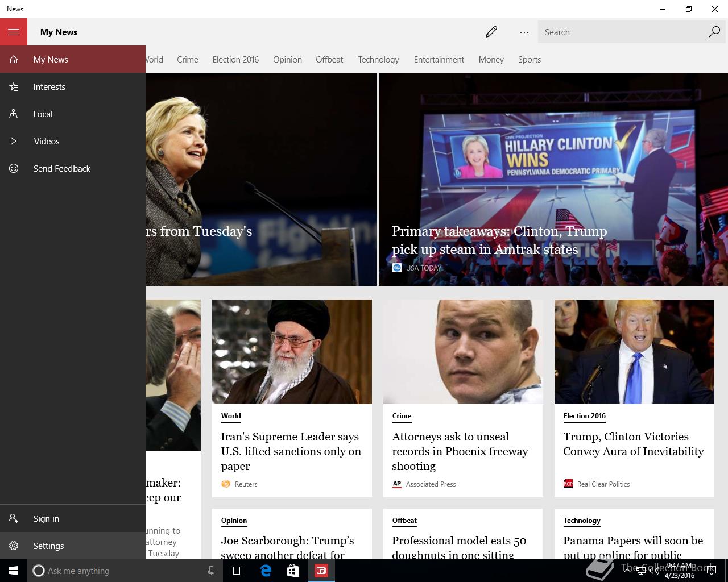
Task: Open the Videos play icon
Action: click(14, 141)
